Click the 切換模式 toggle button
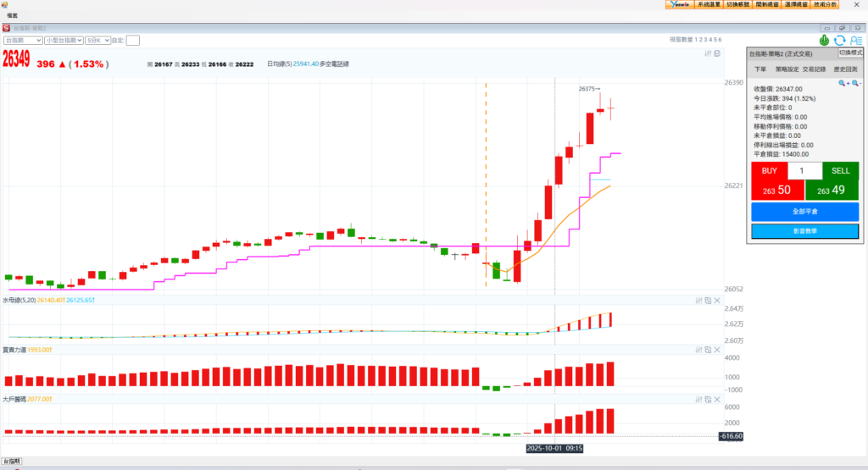 tap(850, 53)
